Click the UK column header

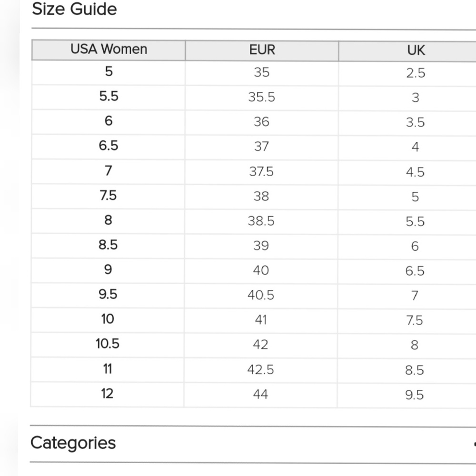click(416, 50)
